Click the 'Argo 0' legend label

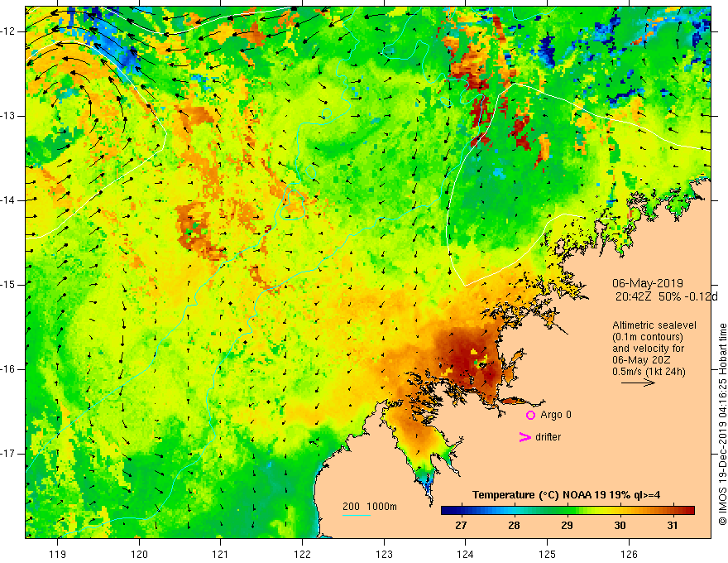point(556,415)
